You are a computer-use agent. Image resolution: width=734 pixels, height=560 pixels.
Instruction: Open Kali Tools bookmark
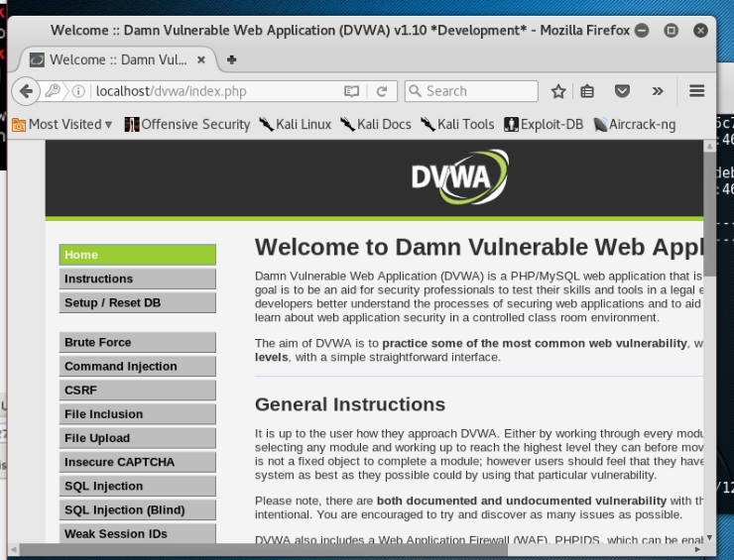[457, 125]
